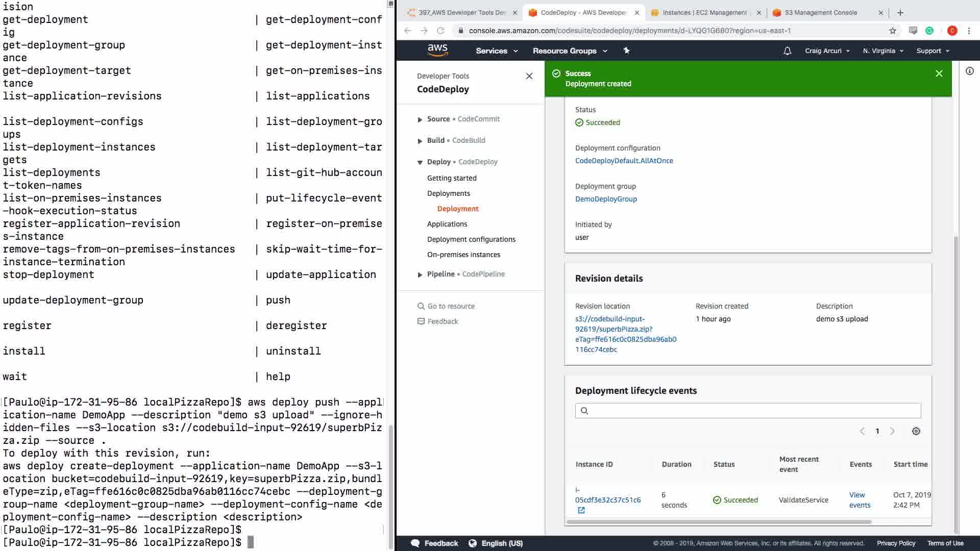
Task: Bookmark page with address bar star
Action: tap(892, 31)
